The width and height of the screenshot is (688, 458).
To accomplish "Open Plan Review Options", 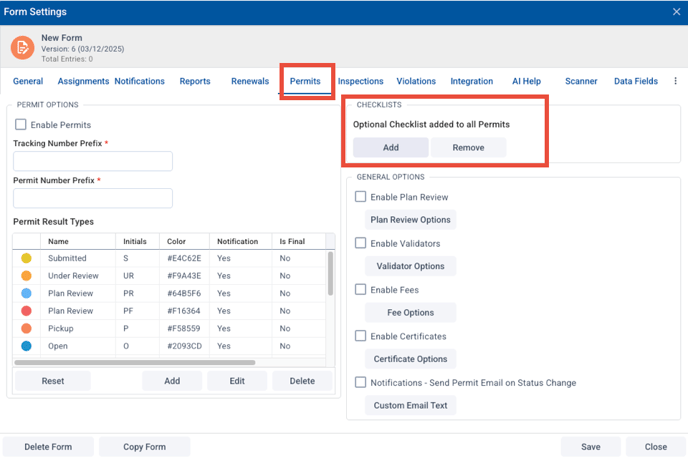I will [410, 220].
